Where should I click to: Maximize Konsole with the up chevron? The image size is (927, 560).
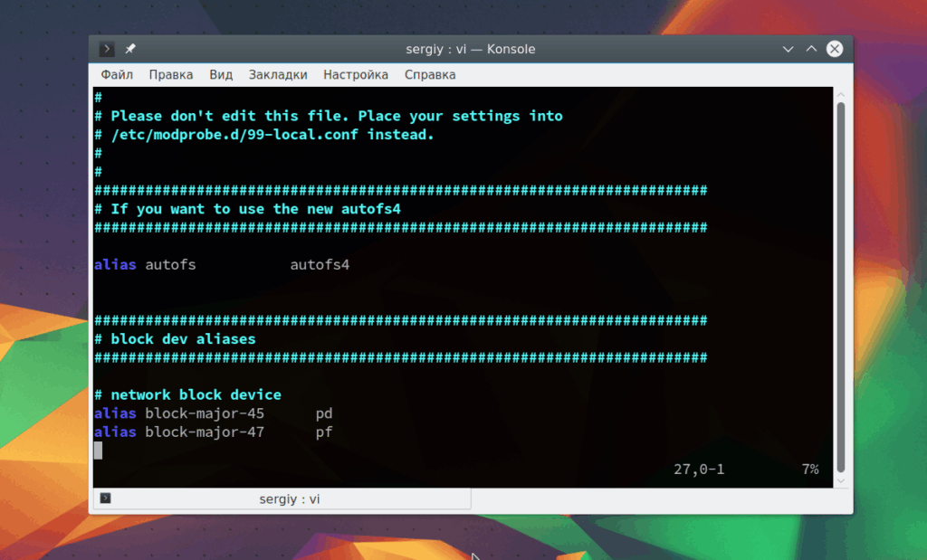point(811,49)
